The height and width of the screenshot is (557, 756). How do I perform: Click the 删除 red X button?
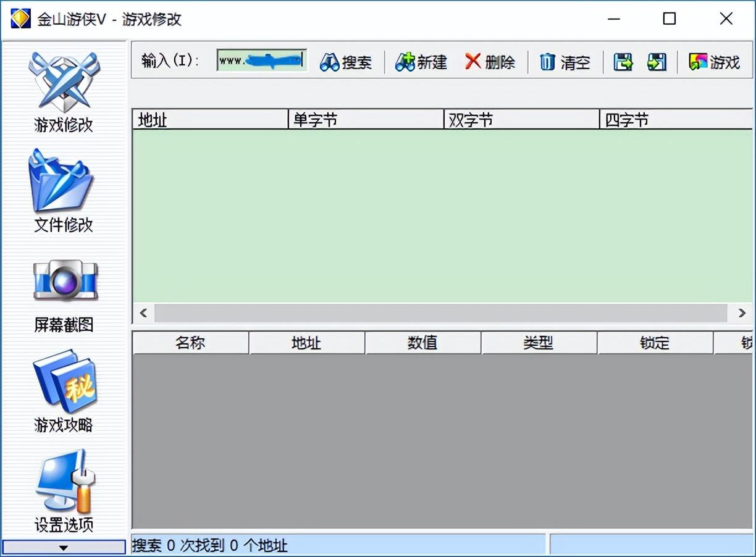[490, 62]
